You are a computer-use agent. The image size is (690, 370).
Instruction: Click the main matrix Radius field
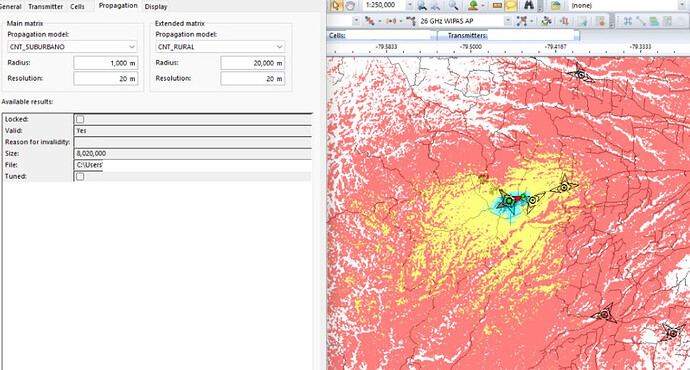106,63
